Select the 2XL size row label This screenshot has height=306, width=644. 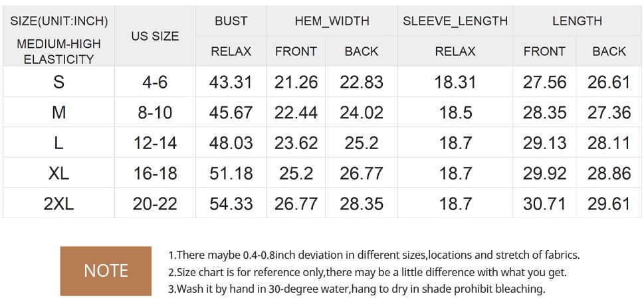[x=58, y=204]
